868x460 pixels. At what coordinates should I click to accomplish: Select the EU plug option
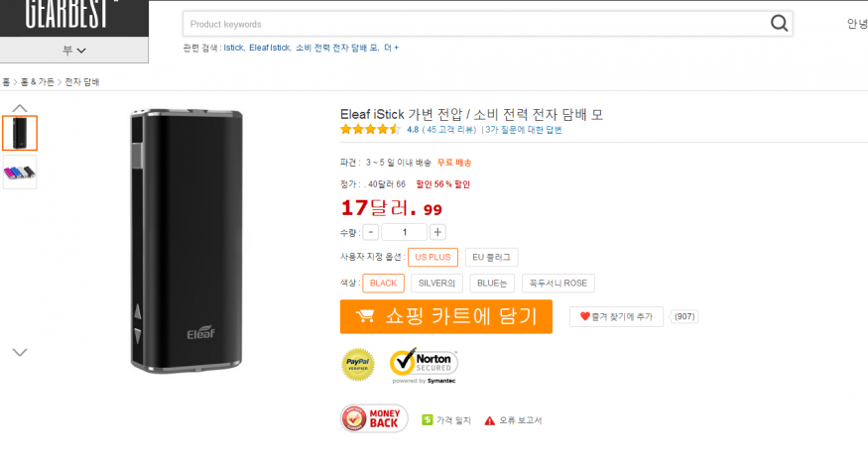click(x=492, y=257)
